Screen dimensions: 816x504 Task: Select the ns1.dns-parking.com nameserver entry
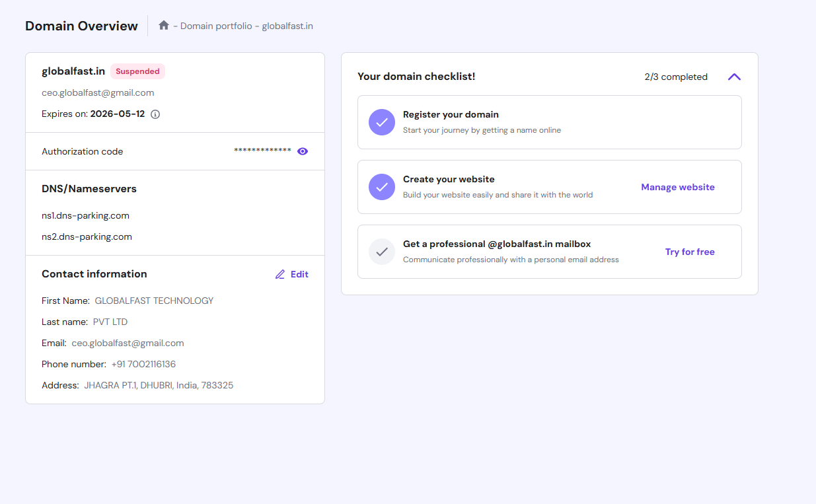click(85, 215)
